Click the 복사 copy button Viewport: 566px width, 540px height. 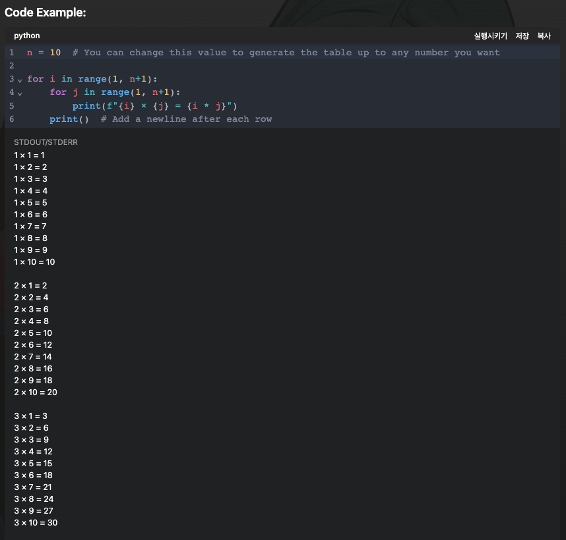pos(544,36)
